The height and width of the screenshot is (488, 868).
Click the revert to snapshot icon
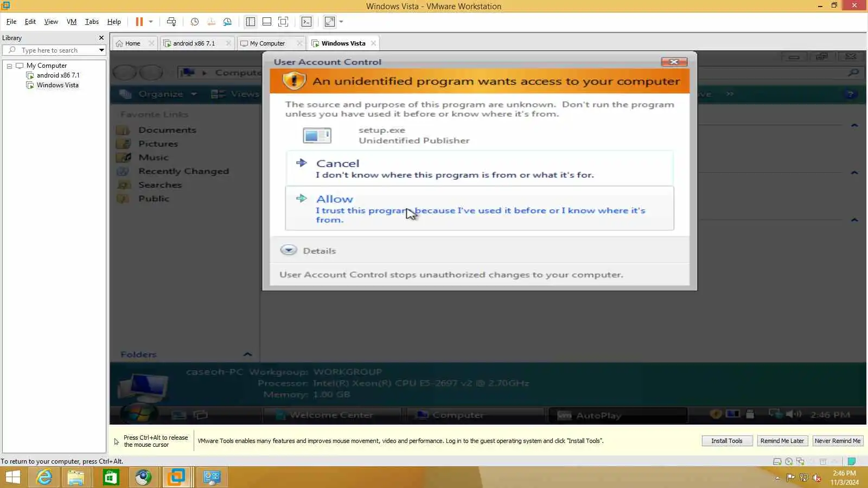[211, 22]
